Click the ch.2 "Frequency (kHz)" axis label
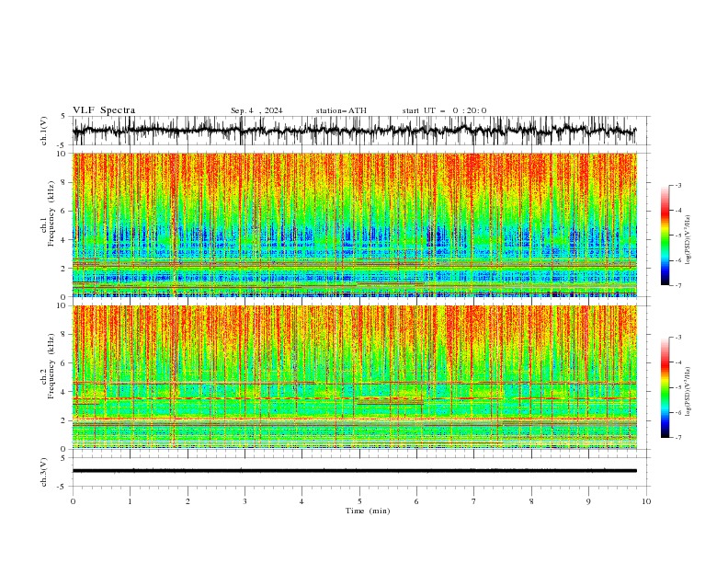728x563 pixels. [51, 366]
